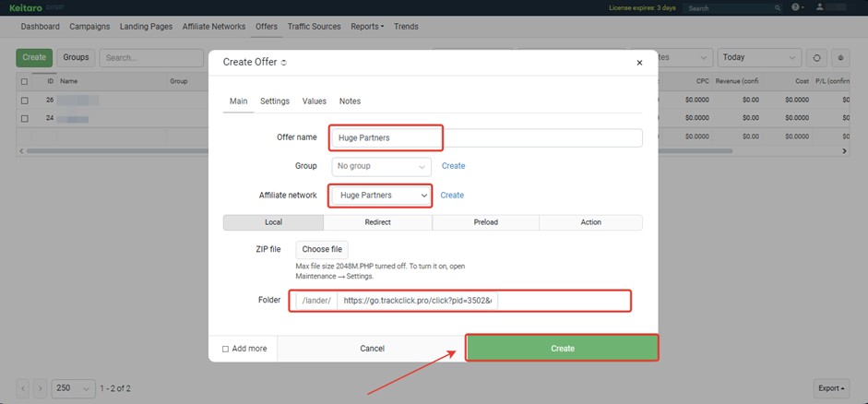Select the Local offer type
This screenshot has width=868, height=404.
click(273, 222)
